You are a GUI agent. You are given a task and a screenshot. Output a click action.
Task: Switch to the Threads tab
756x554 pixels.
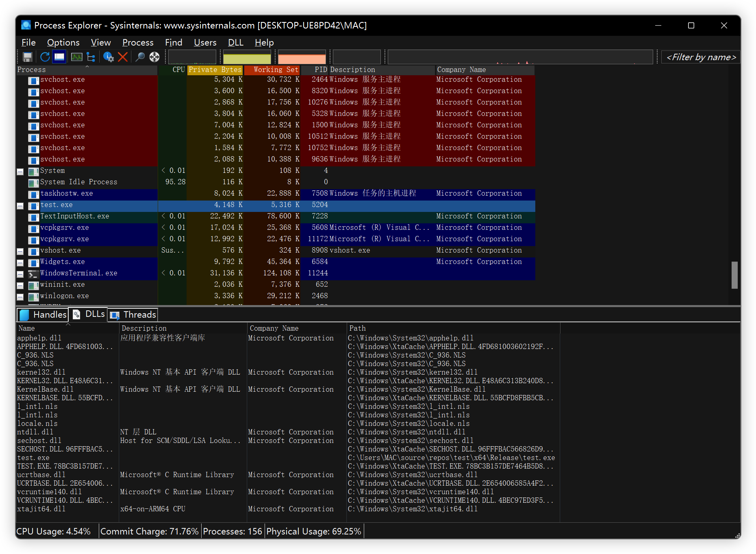click(x=133, y=314)
